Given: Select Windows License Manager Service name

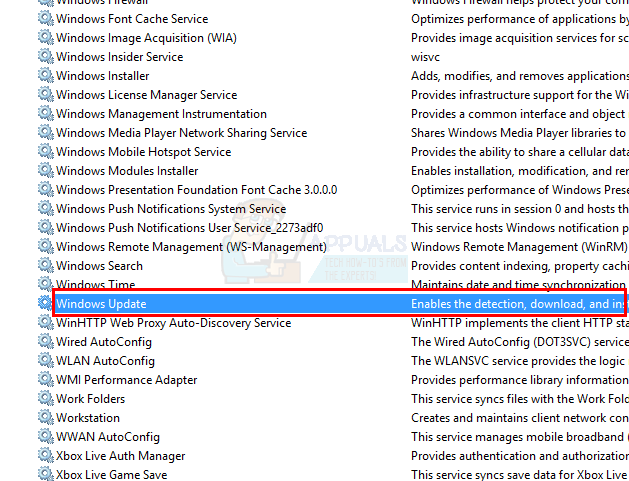Looking at the screenshot, I should pyautogui.click(x=146, y=95).
